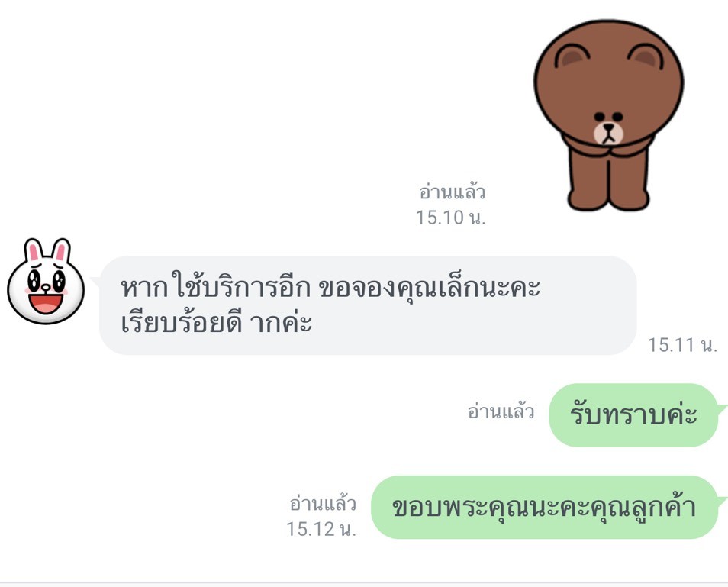
Task: Click อ่านแล้ว label above 15.12 น.
Action: pyautogui.click(x=323, y=503)
